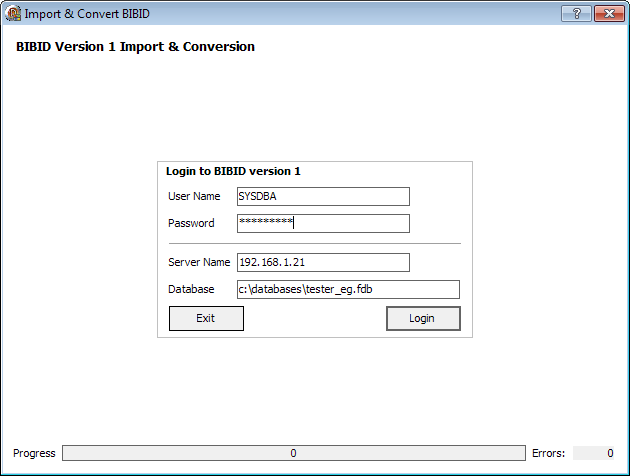Click the "Progress" label in status area
The image size is (630, 476).
(34, 453)
